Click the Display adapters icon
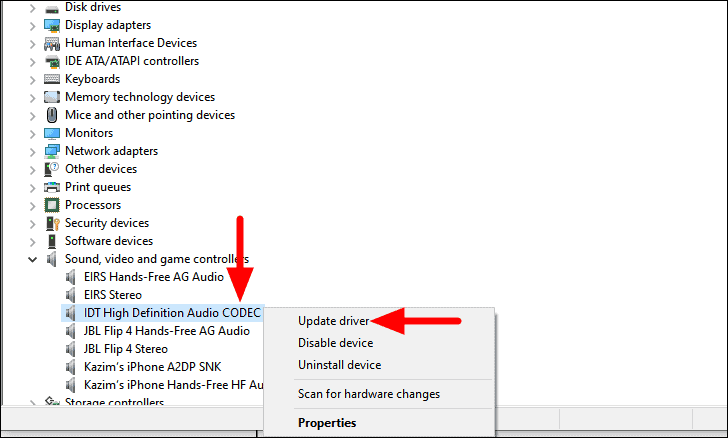This screenshot has height=438, width=728. 52,25
